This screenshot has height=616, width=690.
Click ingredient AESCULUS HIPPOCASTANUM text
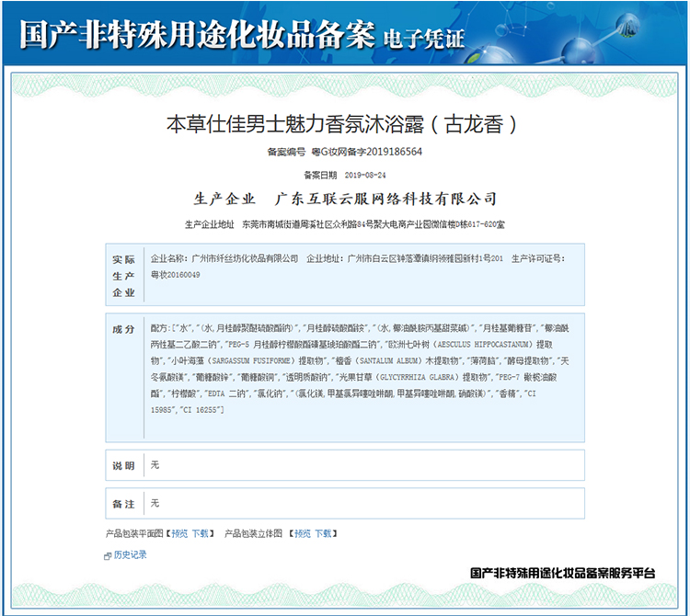coord(485,344)
